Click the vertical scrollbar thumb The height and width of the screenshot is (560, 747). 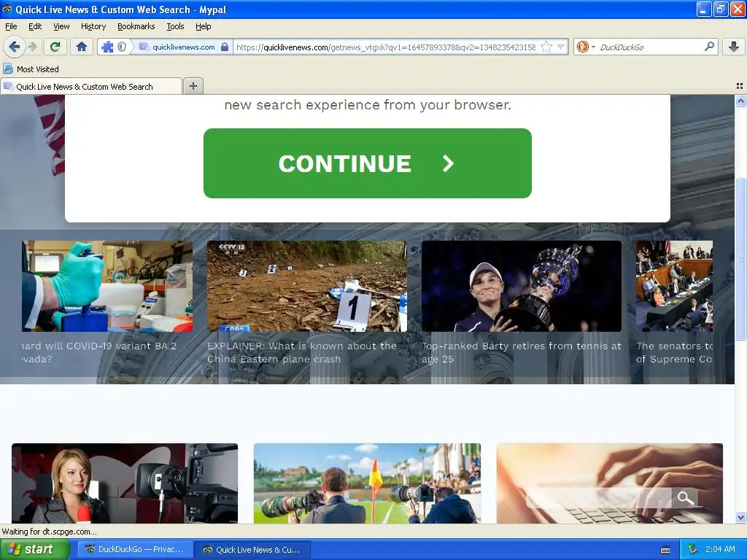[x=740, y=259]
